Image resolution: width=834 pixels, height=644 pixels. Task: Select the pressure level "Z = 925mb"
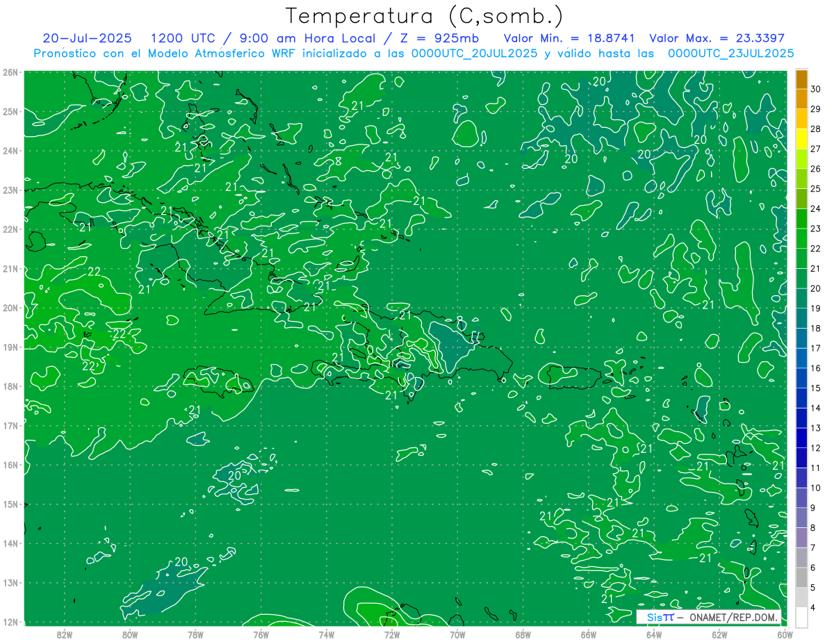click(440, 38)
